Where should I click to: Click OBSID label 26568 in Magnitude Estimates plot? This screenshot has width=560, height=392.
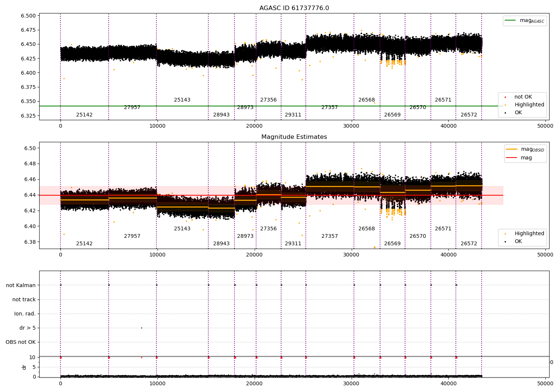[367, 229]
